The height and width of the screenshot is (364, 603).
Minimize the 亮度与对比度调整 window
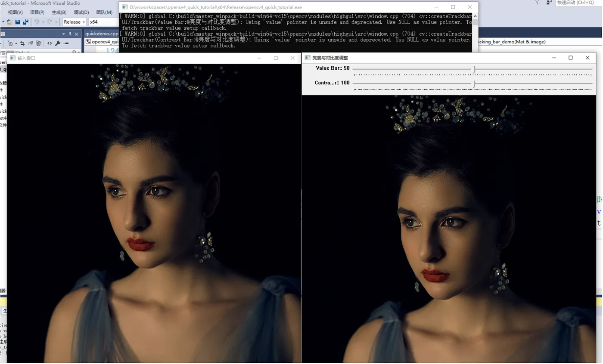click(x=554, y=58)
